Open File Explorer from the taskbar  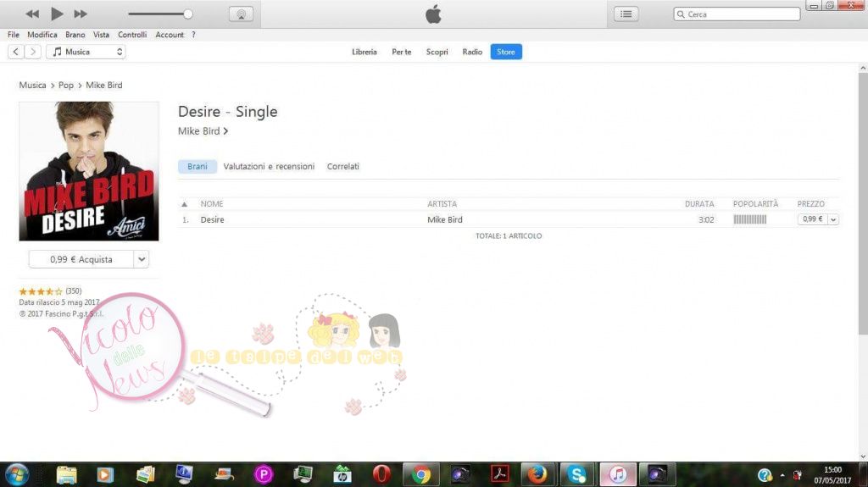66,475
